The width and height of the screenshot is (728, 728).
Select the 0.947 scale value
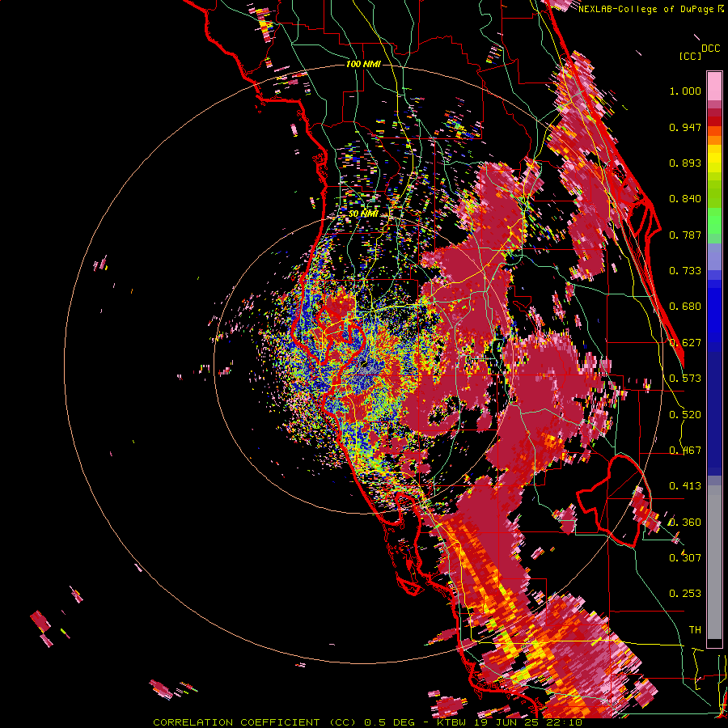pyautogui.click(x=685, y=127)
